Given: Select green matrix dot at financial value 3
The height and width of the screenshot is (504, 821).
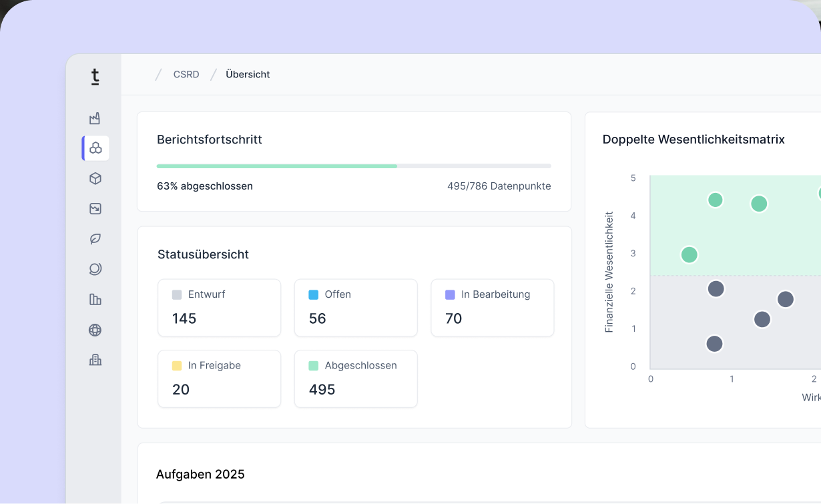Looking at the screenshot, I should 690,254.
